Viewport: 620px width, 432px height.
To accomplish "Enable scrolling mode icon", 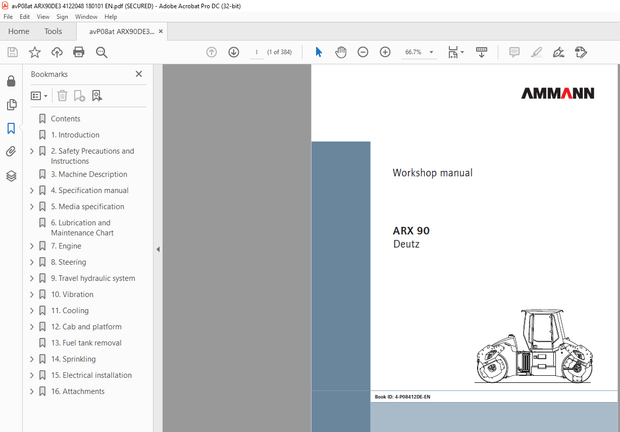I will click(481, 52).
